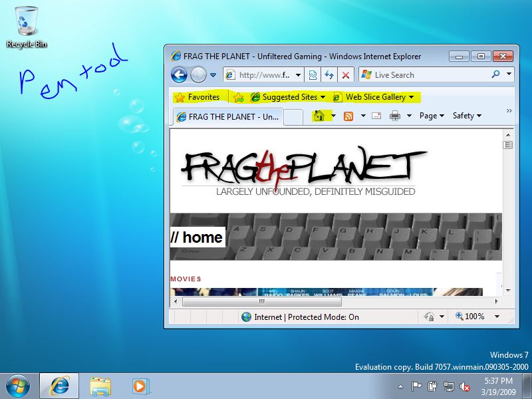Click the vertical scrollbar up arrow
Image resolution: width=532 pixels, height=399 pixels.
click(508, 135)
